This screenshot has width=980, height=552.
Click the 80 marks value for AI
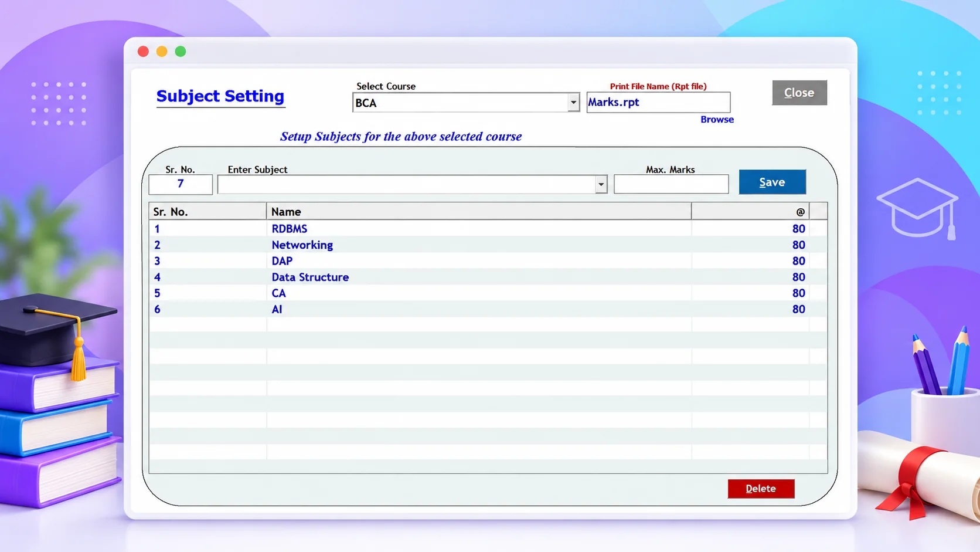click(798, 309)
